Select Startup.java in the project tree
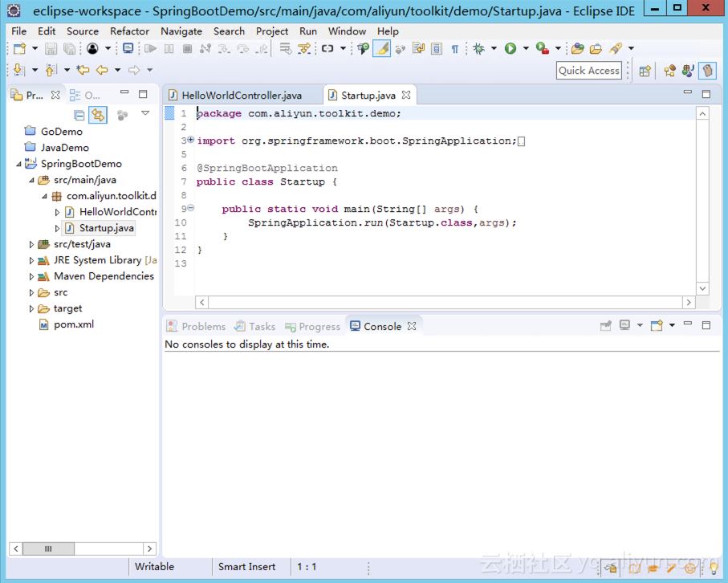 [100, 228]
